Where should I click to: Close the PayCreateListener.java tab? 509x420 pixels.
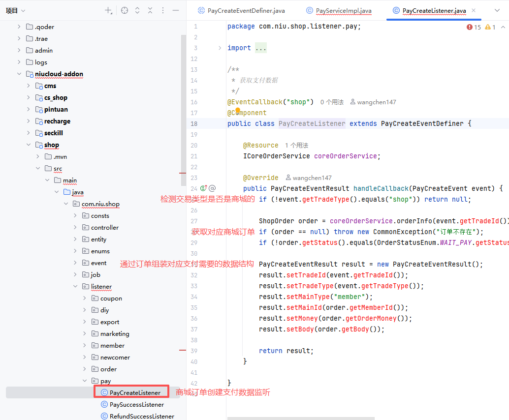click(474, 10)
